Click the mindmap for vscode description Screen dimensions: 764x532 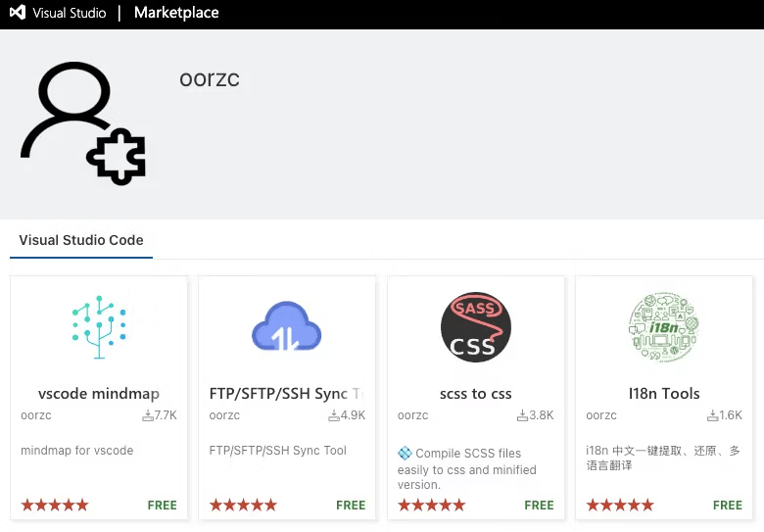pyautogui.click(x=77, y=451)
